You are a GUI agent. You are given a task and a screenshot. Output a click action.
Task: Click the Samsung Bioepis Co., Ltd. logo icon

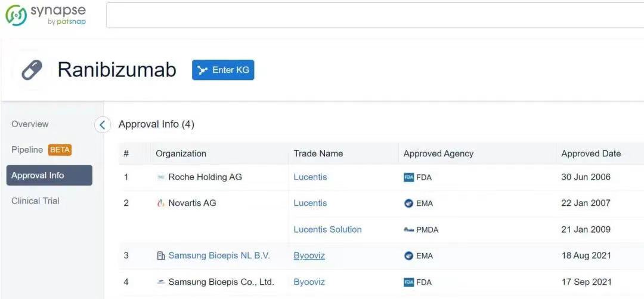[x=160, y=282]
